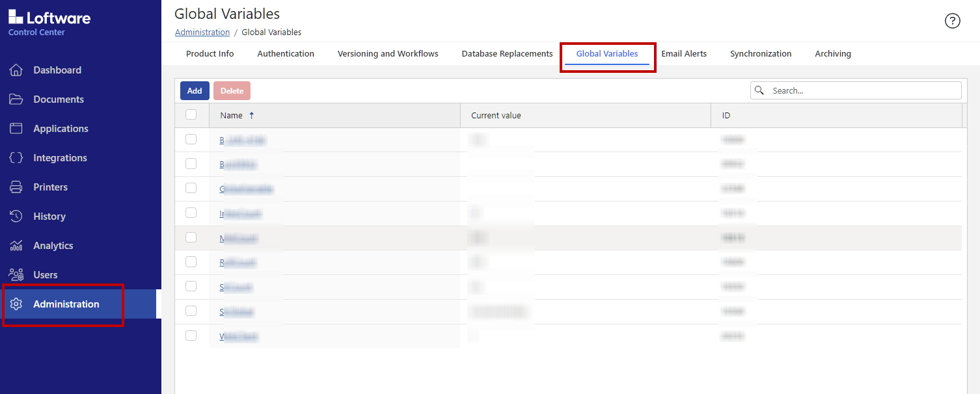Sort by the Name column header arrow

click(252, 116)
